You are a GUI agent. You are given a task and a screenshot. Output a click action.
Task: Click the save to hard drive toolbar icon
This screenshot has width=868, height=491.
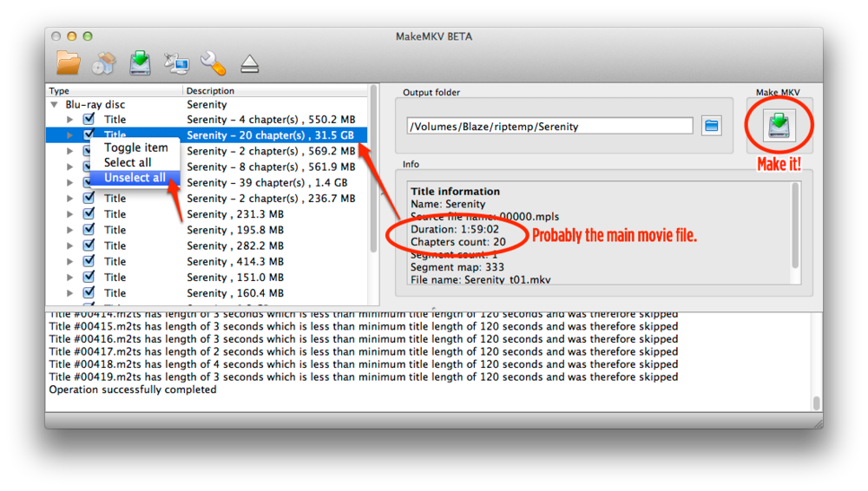pos(140,62)
